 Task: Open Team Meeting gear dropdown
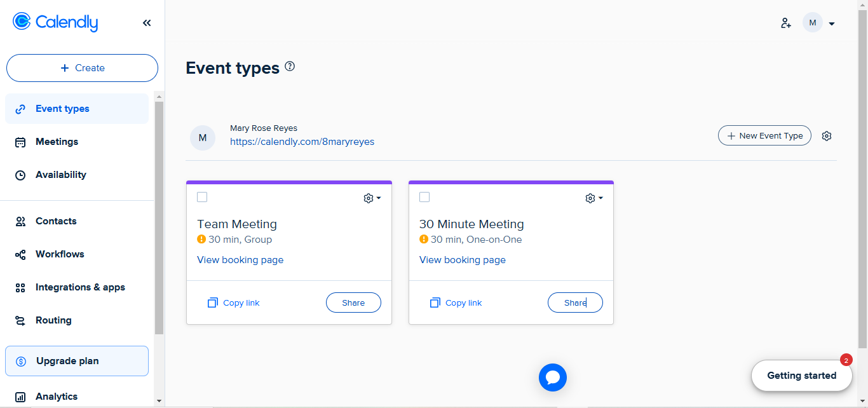point(372,198)
